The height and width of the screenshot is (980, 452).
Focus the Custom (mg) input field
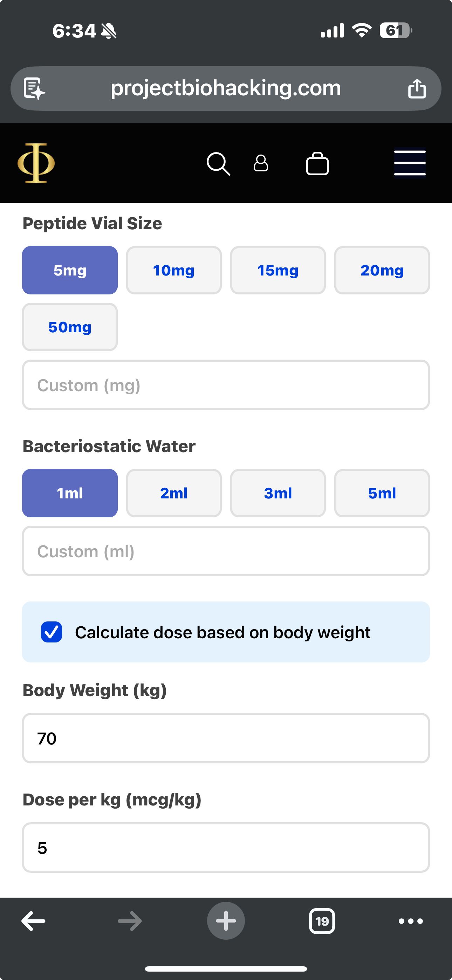click(x=226, y=385)
